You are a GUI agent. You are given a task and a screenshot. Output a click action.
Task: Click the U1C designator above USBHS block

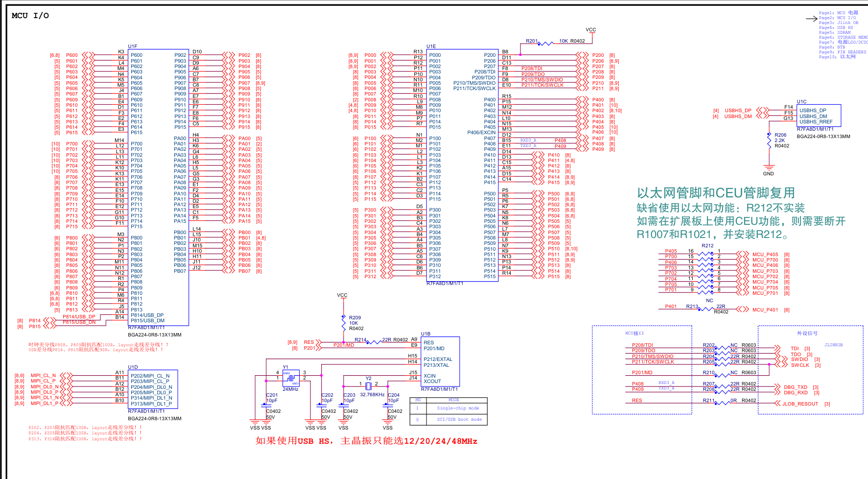(x=801, y=102)
